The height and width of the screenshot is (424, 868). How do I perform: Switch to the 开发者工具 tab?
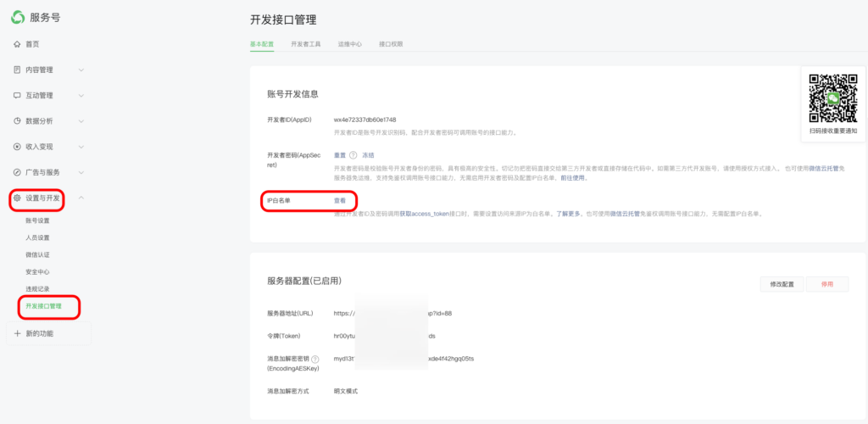pos(305,43)
